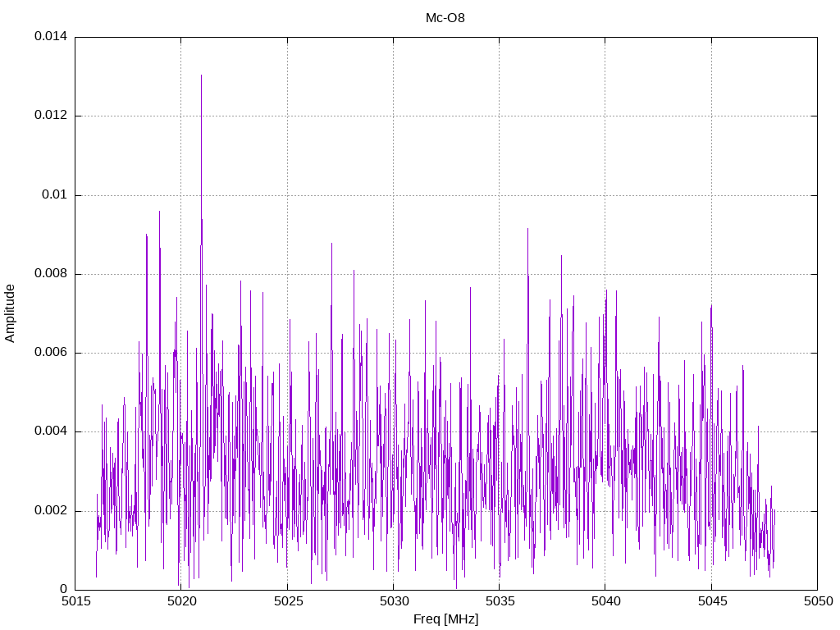The image size is (840, 630).
Task: Select the Amplitude y-axis label
Action: click(x=11, y=313)
